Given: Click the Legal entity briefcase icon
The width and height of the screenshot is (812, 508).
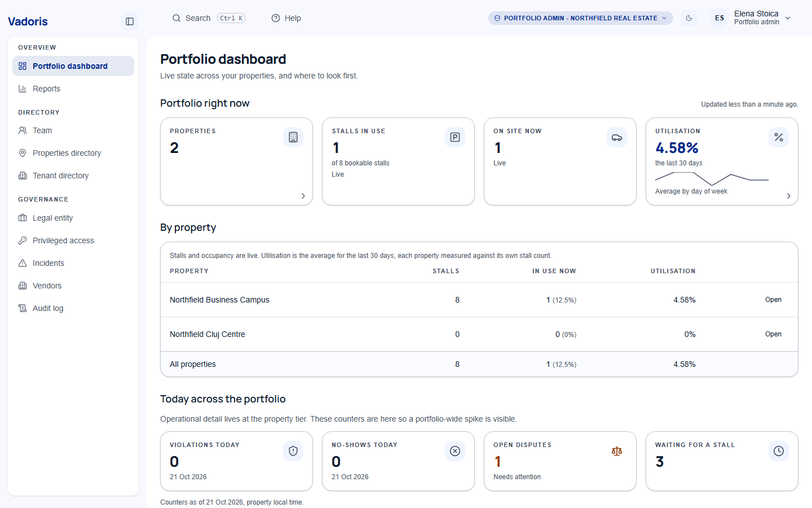Looking at the screenshot, I should 23,218.
